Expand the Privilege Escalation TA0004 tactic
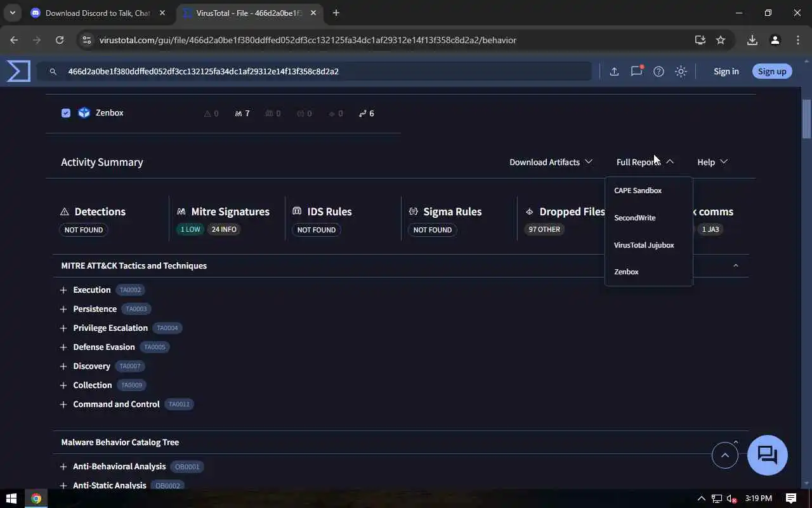 (63, 328)
